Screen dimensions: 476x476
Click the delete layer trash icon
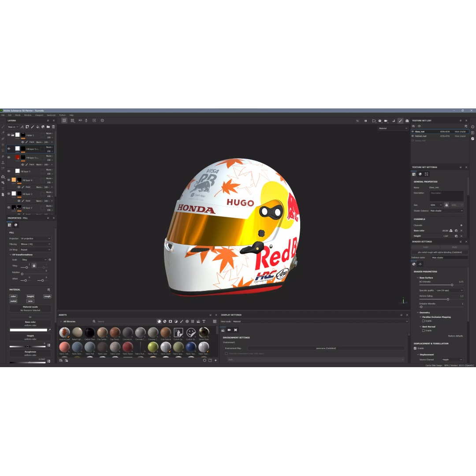[53, 127]
